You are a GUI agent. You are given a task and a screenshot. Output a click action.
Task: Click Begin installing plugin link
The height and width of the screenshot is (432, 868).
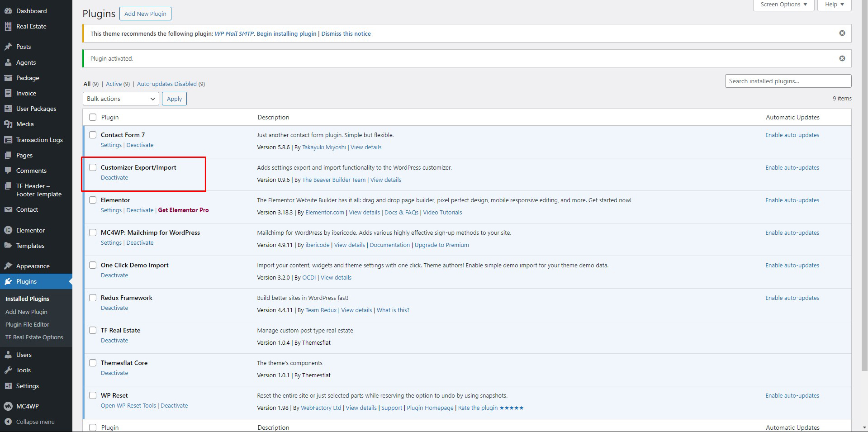pos(286,33)
